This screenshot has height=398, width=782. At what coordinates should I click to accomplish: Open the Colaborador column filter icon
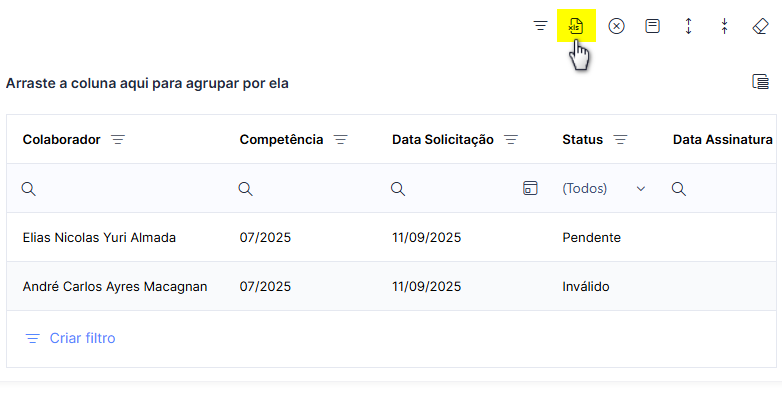[x=118, y=140]
